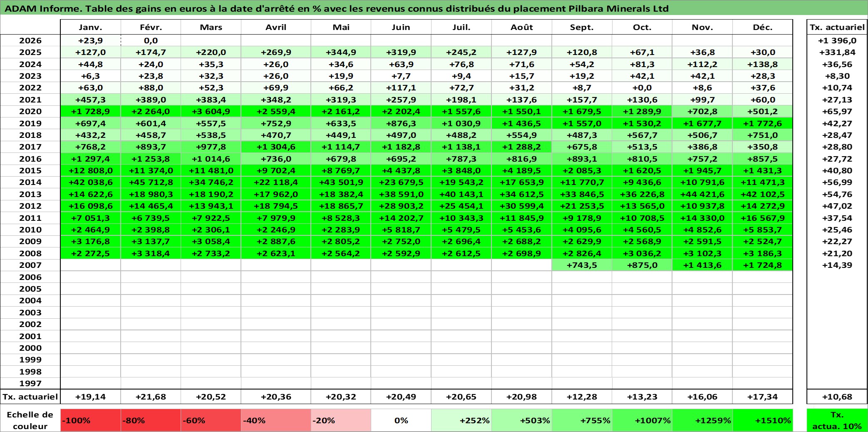This screenshot has width=868, height=432.
Task: Click the Tx. actua. 10% green legend box
Action: (x=837, y=420)
